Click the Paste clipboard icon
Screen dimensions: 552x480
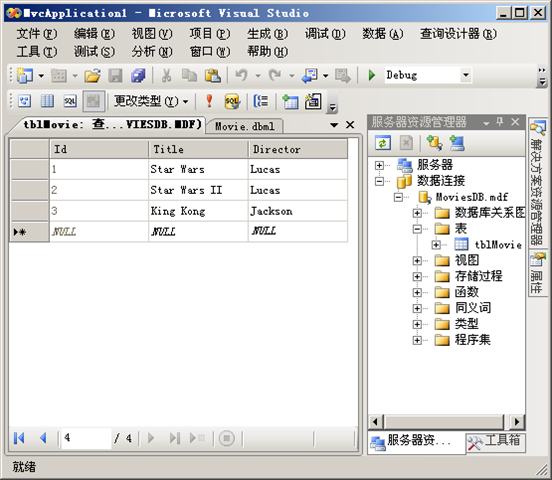pos(213,75)
